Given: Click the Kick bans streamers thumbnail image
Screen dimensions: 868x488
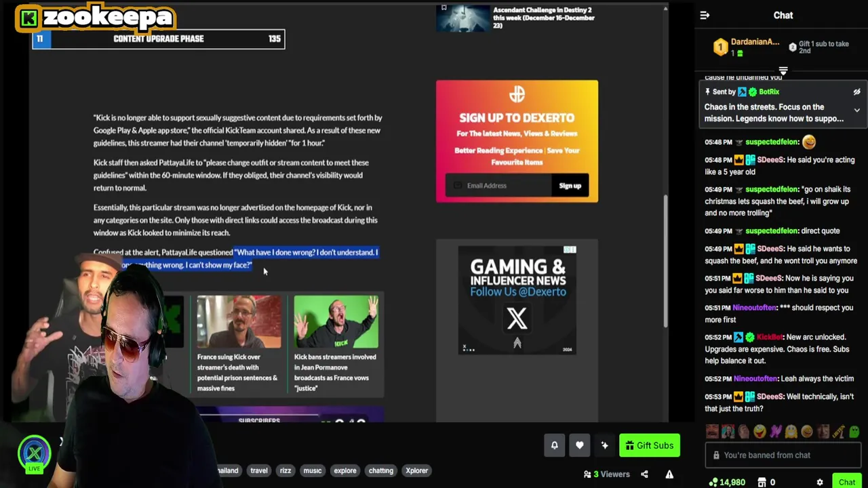Looking at the screenshot, I should click(x=336, y=321).
